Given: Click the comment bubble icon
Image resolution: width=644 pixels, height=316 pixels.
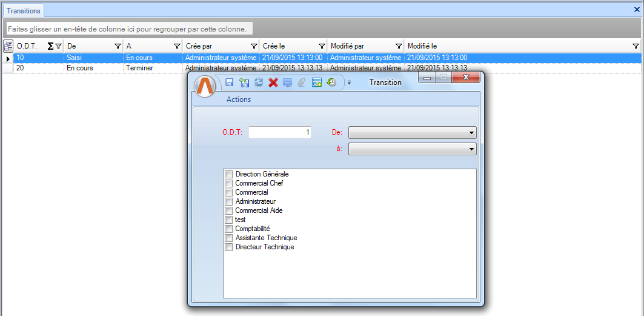Looking at the screenshot, I should pyautogui.click(x=287, y=82).
